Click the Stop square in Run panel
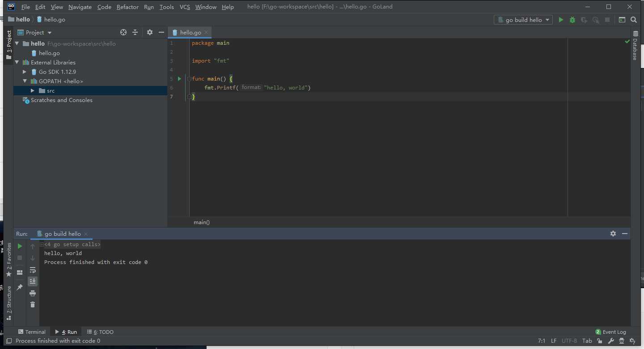Viewport: 644px width, 349px height. 20,258
